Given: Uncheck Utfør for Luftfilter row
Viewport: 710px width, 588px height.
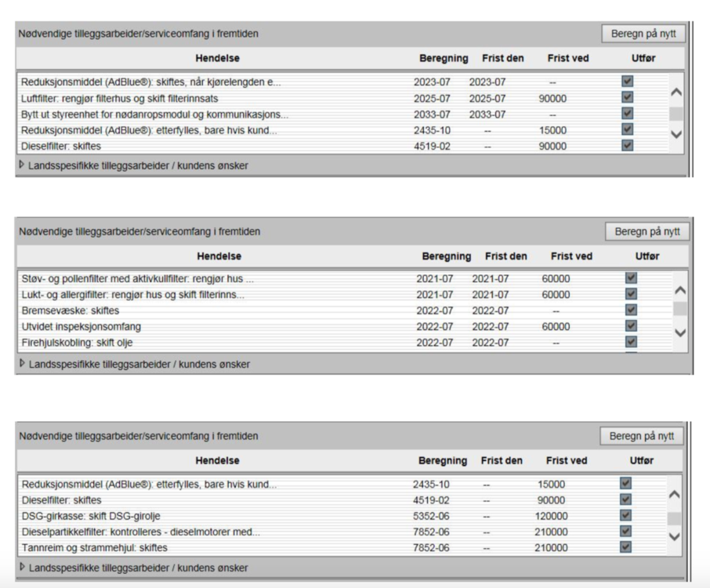Looking at the screenshot, I should tap(627, 97).
